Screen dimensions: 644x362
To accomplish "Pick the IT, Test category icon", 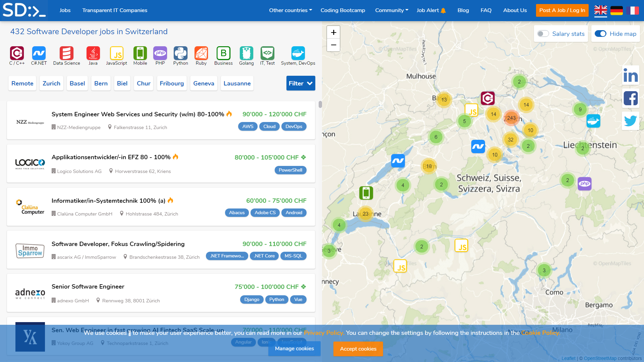I will [267, 53].
